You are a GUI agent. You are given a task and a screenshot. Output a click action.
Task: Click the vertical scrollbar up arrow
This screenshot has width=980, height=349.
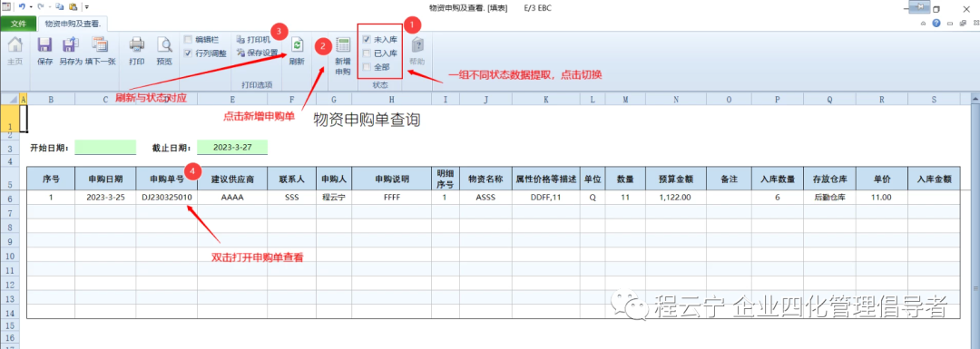point(975,98)
